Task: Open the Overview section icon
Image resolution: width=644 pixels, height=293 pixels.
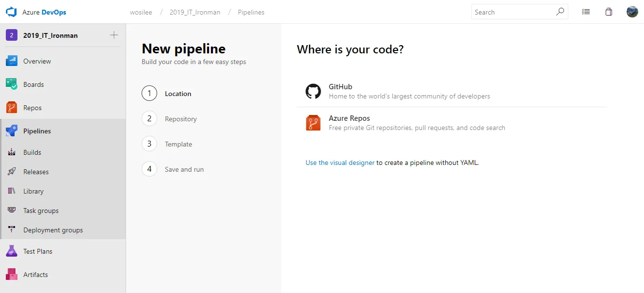Action: (12, 61)
